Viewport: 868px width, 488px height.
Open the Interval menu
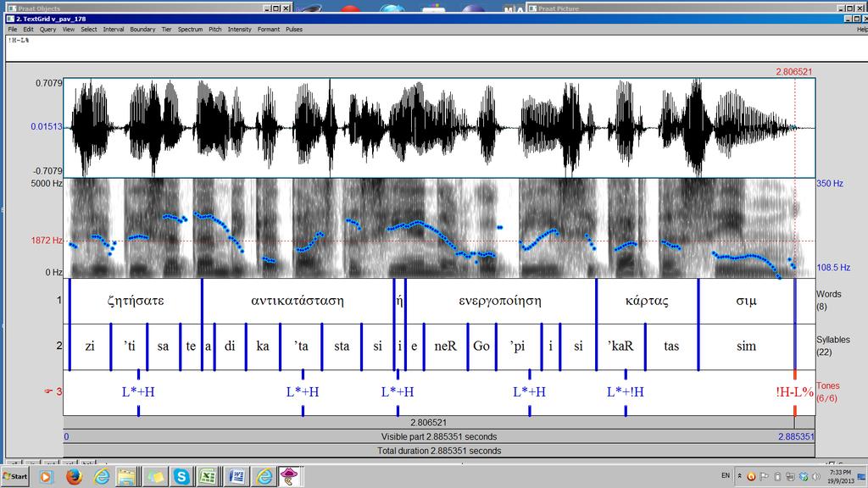coord(114,30)
